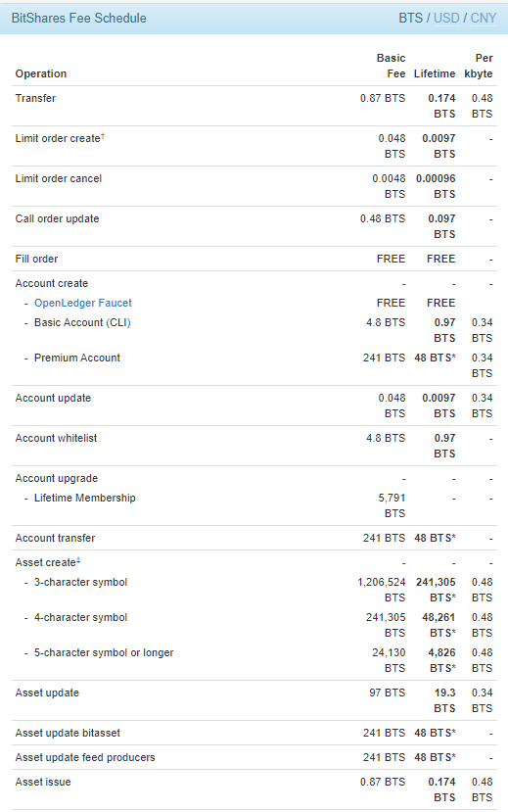508x812 pixels.
Task: Click the 4.8 BTS Account whitelist basic fee
Action: 386,438
